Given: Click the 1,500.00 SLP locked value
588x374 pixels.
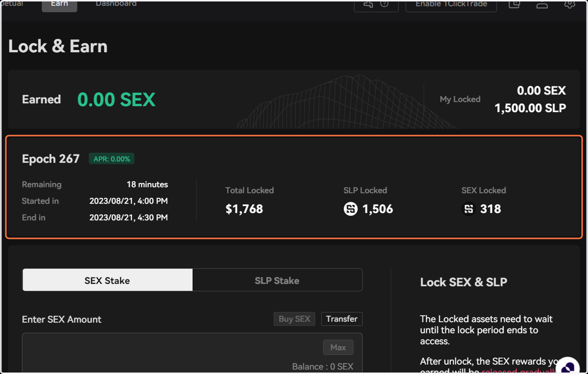Looking at the screenshot, I should pyautogui.click(x=530, y=108).
